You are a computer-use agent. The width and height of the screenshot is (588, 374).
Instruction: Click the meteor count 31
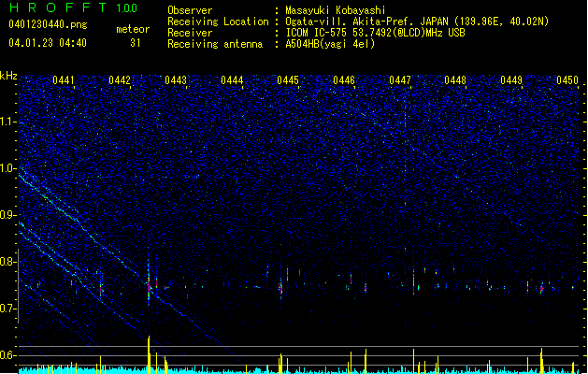click(136, 43)
